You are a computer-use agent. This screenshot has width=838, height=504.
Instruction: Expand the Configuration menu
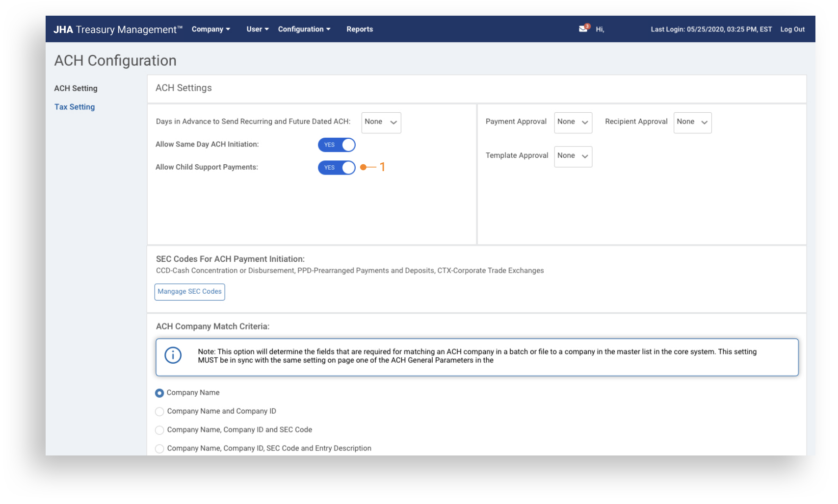click(304, 29)
